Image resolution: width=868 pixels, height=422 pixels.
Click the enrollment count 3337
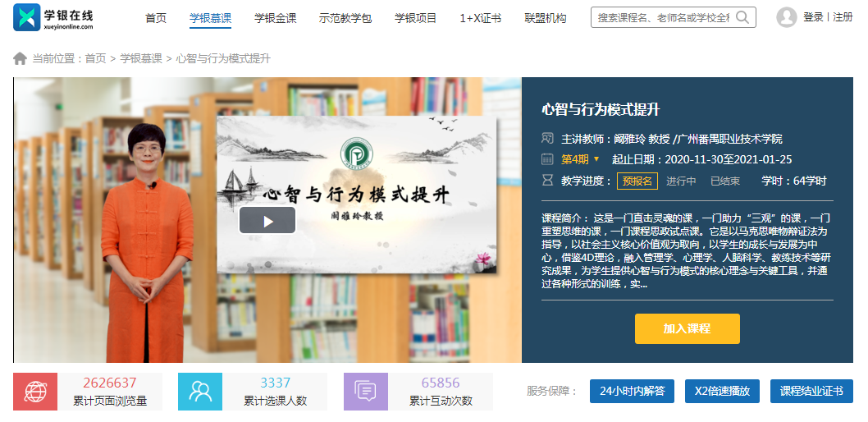pos(275,383)
